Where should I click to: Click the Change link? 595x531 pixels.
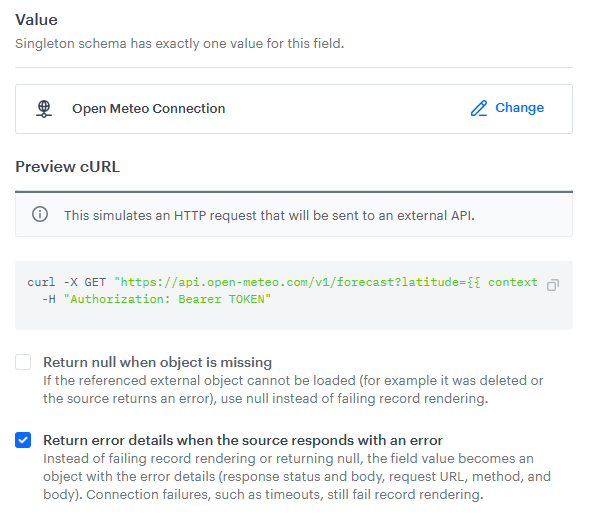519,108
